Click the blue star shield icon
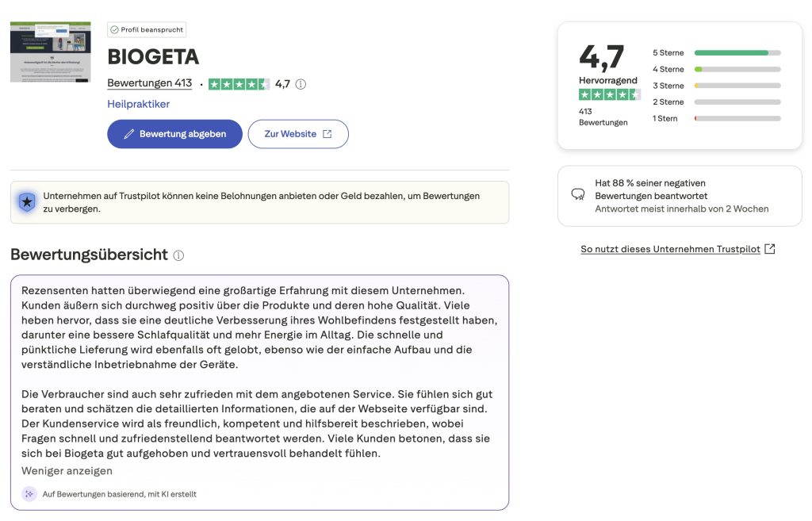This screenshot has width=812, height=521. pyautogui.click(x=27, y=202)
